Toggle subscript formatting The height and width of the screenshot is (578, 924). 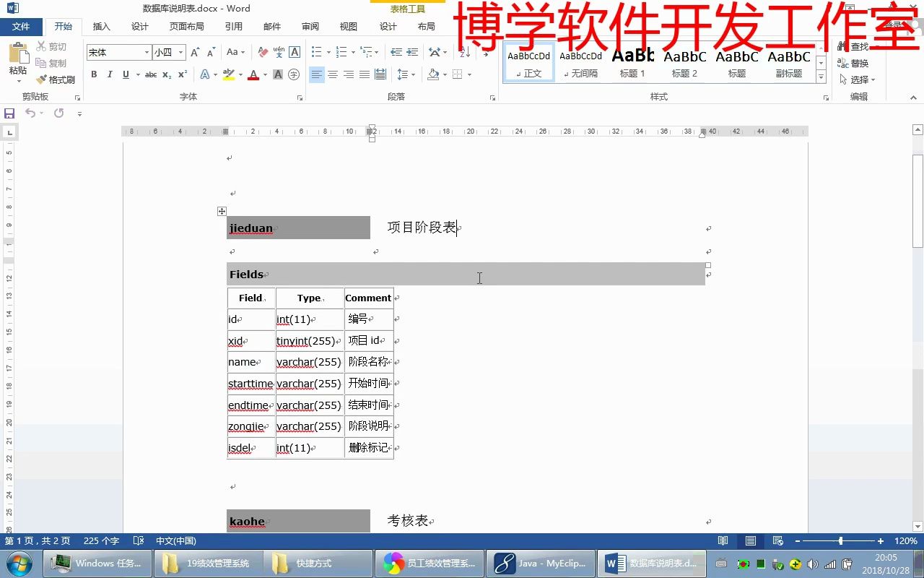[167, 74]
